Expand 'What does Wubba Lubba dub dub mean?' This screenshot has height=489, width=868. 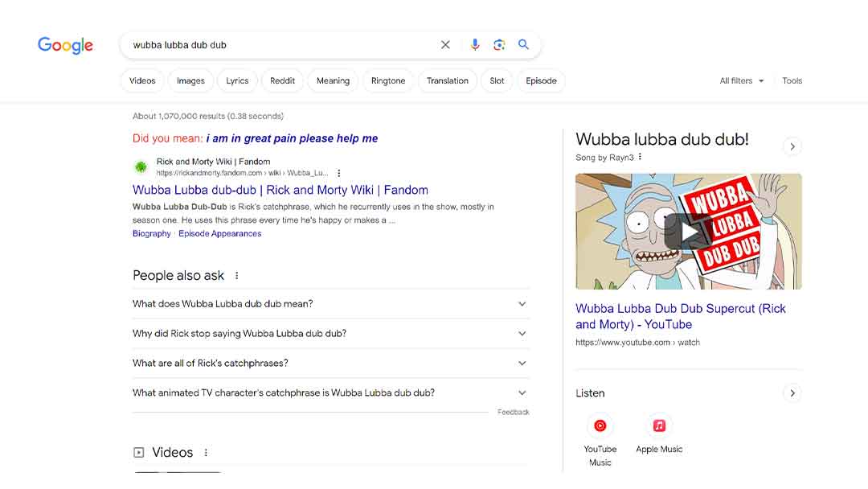coord(330,304)
